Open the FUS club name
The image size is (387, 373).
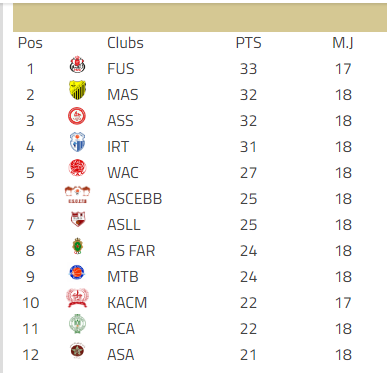[x=121, y=69]
